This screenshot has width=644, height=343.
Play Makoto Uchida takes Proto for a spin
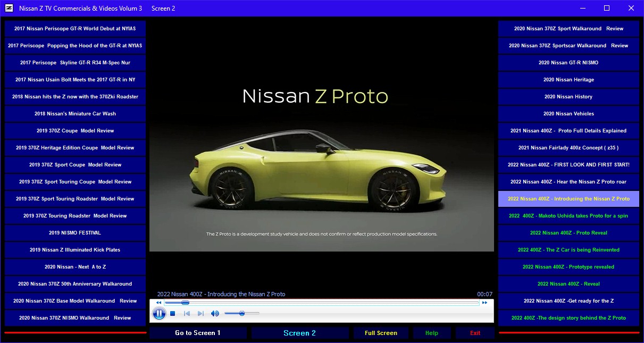(x=568, y=216)
